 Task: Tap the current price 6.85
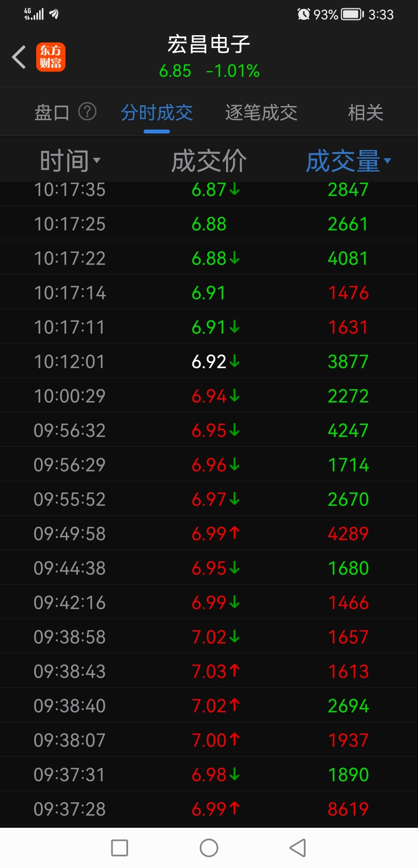[x=175, y=71]
